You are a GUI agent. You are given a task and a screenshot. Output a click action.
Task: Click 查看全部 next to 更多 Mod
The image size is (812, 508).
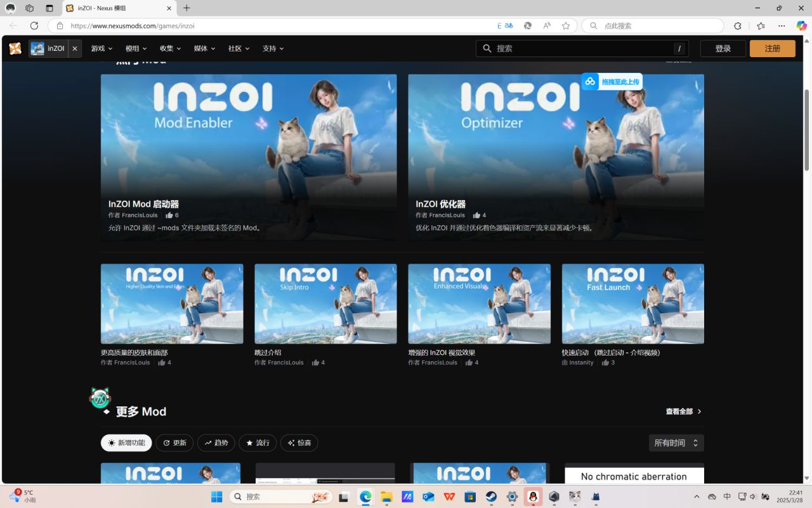(x=683, y=411)
